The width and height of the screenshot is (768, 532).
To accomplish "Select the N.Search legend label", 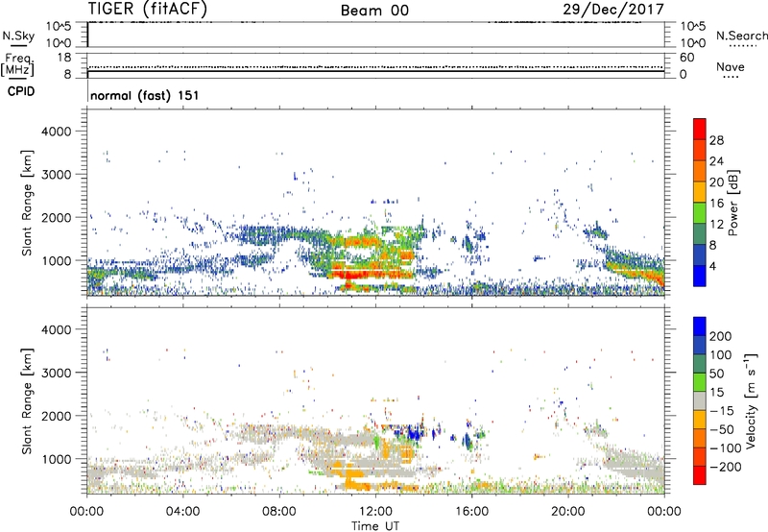I will [x=742, y=36].
